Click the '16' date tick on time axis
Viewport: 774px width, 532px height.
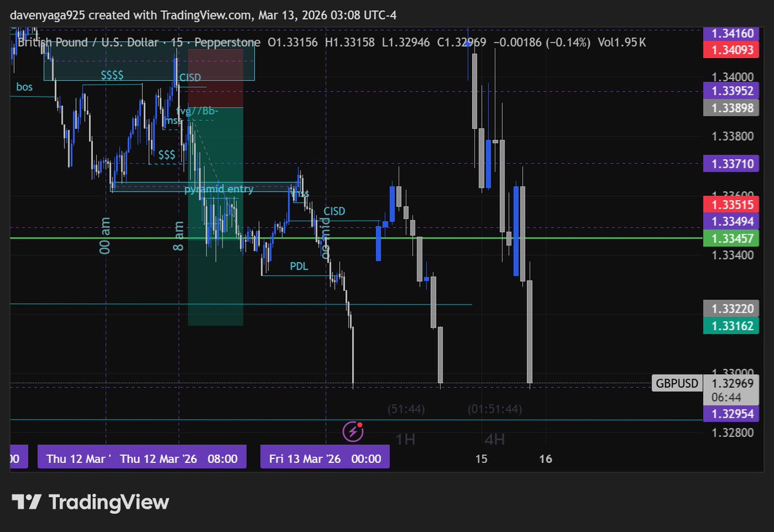tap(546, 459)
